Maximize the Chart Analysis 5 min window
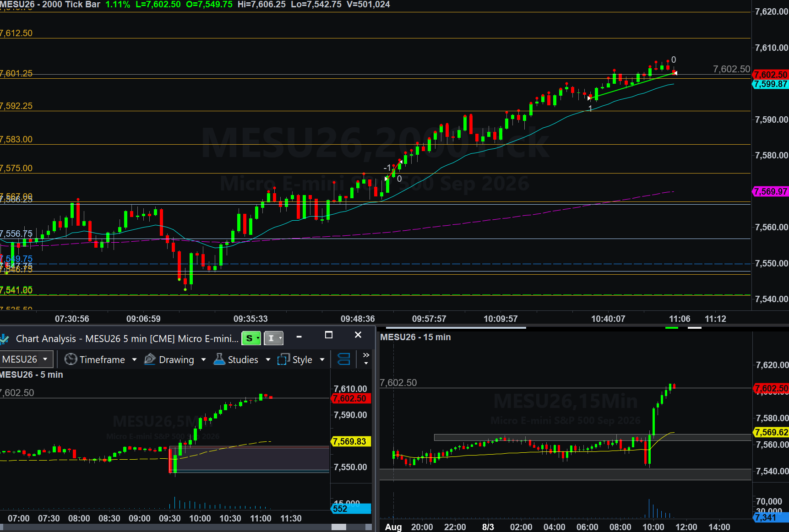789x532 pixels. pos(328,335)
